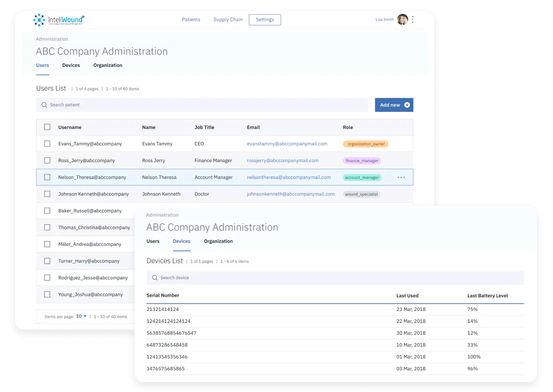Select Devices tab in front window
This screenshot has height=392, width=553.
point(182,241)
